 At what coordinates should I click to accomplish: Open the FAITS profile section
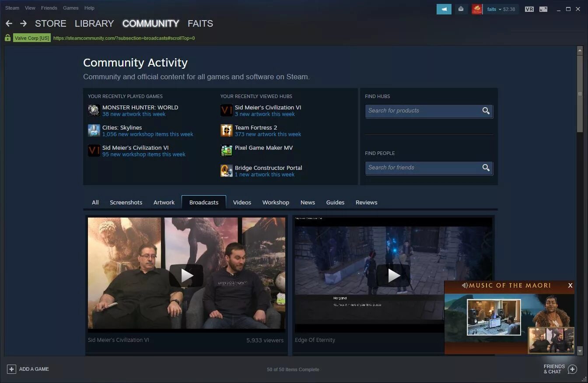point(200,24)
